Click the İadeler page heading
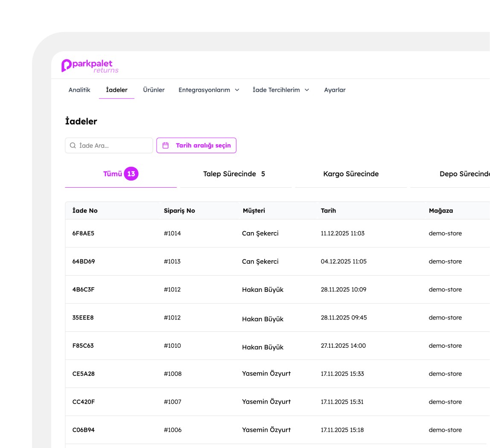The height and width of the screenshot is (448, 490). pos(81,121)
